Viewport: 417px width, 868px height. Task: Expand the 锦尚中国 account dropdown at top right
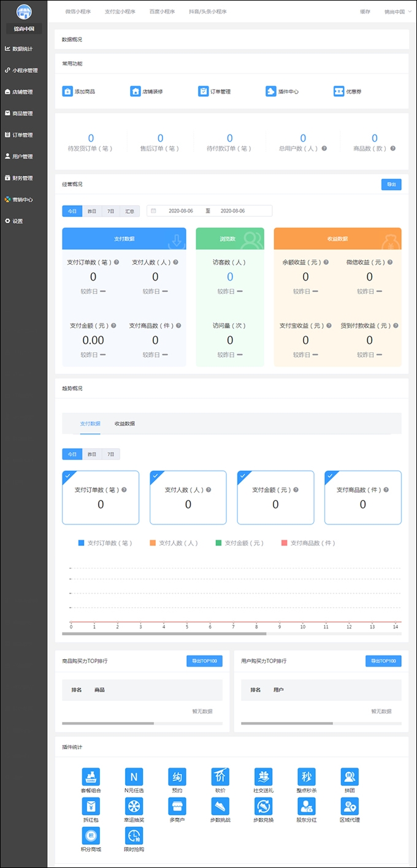(x=397, y=12)
